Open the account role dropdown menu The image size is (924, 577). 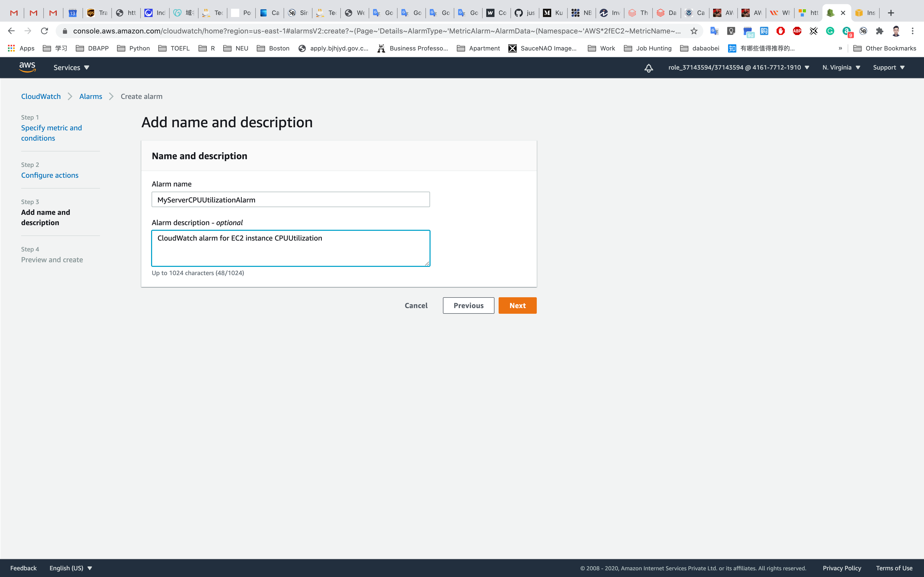[738, 67]
